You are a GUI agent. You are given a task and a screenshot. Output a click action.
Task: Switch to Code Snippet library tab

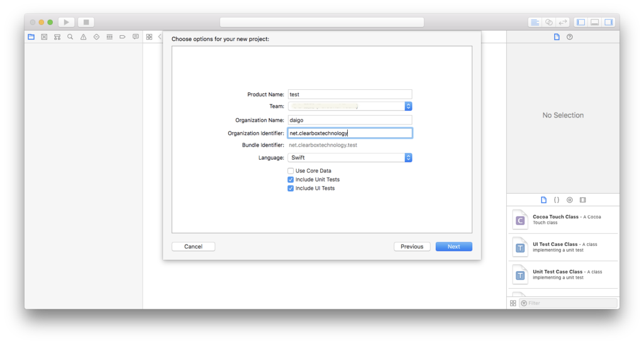coord(557,200)
